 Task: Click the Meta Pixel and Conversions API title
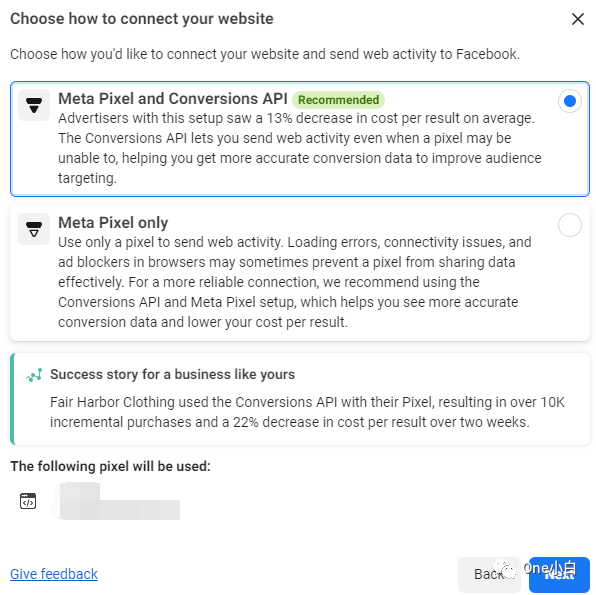(x=173, y=99)
